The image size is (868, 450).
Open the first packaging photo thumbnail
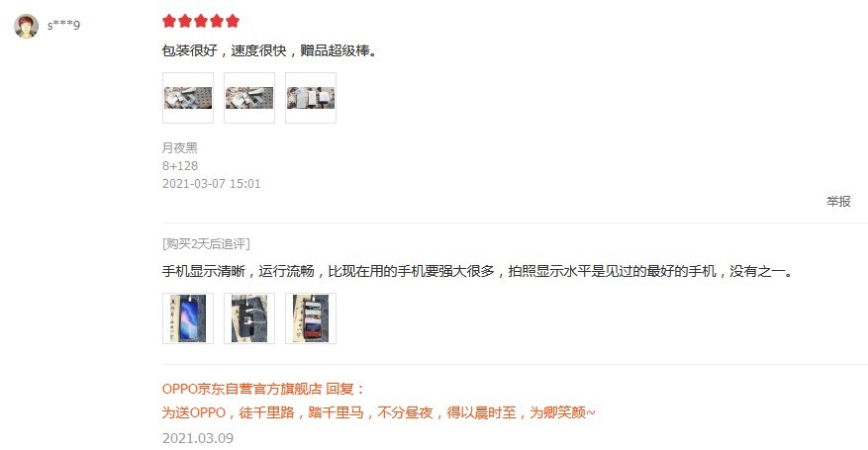click(188, 98)
